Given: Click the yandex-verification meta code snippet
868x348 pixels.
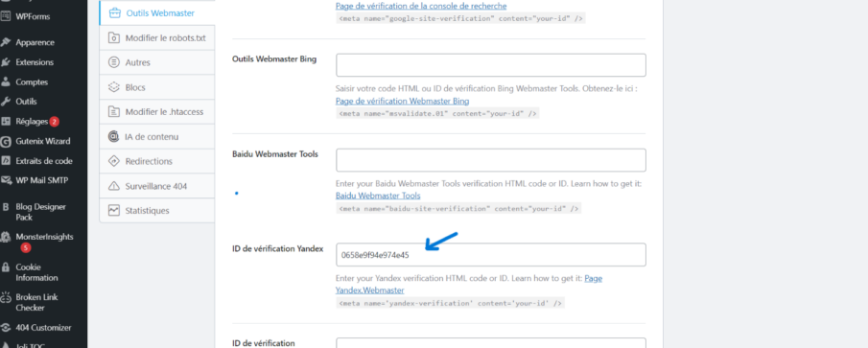Looking at the screenshot, I should point(450,303).
